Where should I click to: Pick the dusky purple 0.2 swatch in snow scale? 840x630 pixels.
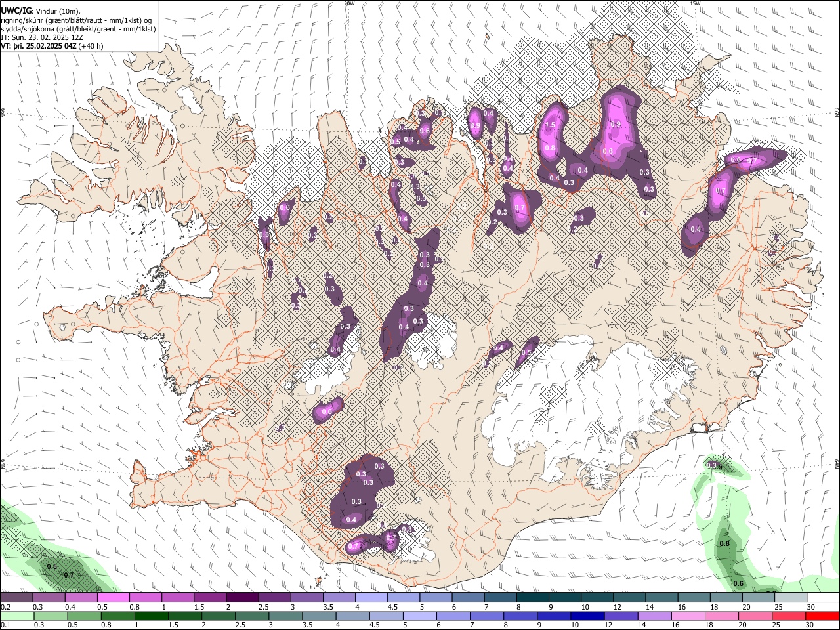tap(16, 598)
